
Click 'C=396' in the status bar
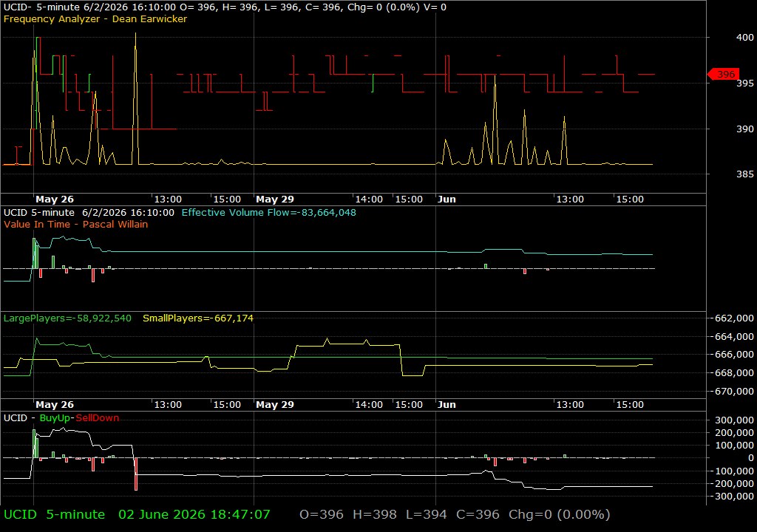(x=478, y=514)
